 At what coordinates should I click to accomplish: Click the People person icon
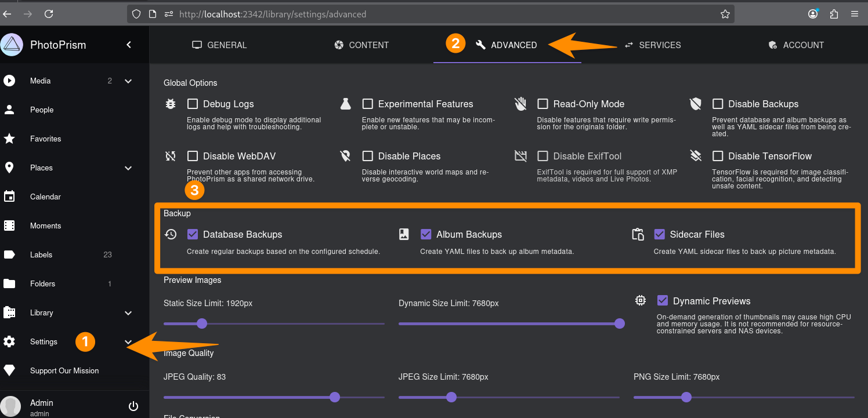(9, 110)
